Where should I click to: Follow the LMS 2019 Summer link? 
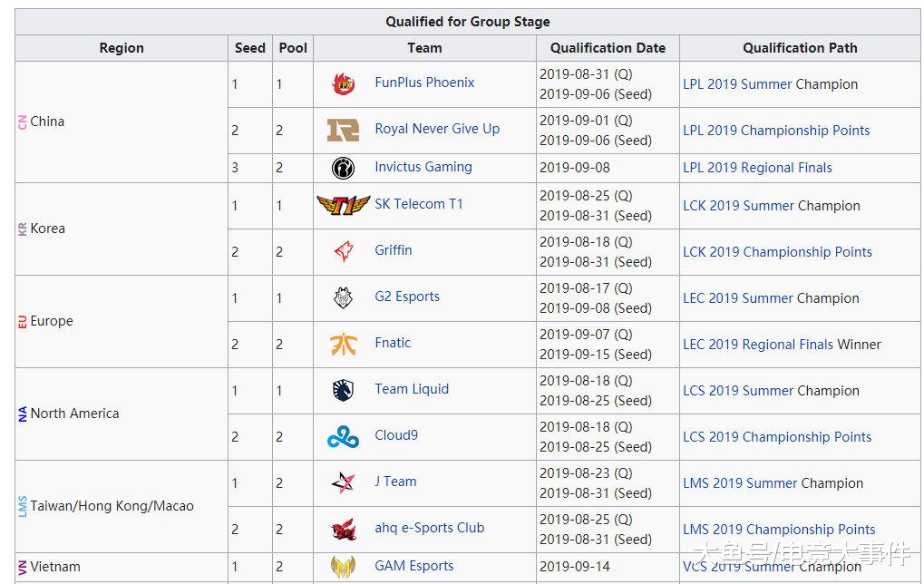[740, 484]
